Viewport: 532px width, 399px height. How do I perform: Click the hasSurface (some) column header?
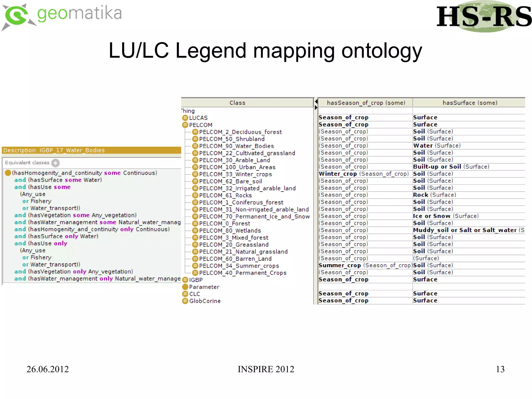469,103
